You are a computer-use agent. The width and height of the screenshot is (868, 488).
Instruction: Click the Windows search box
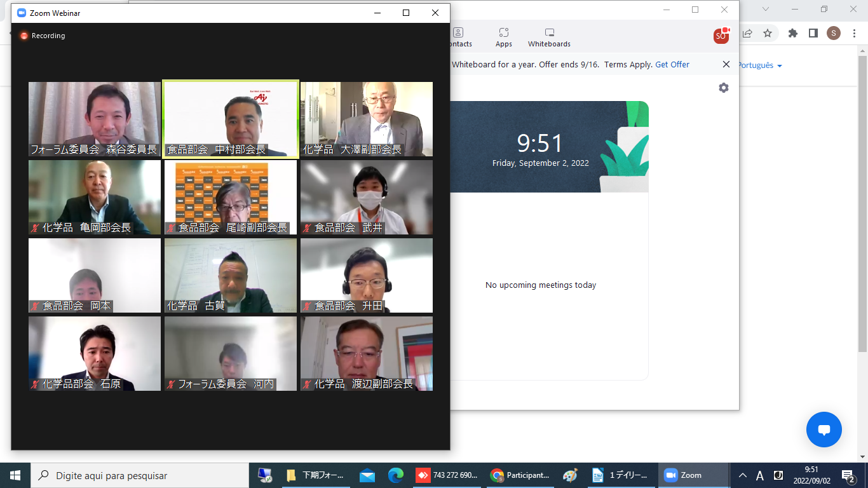[x=140, y=475]
